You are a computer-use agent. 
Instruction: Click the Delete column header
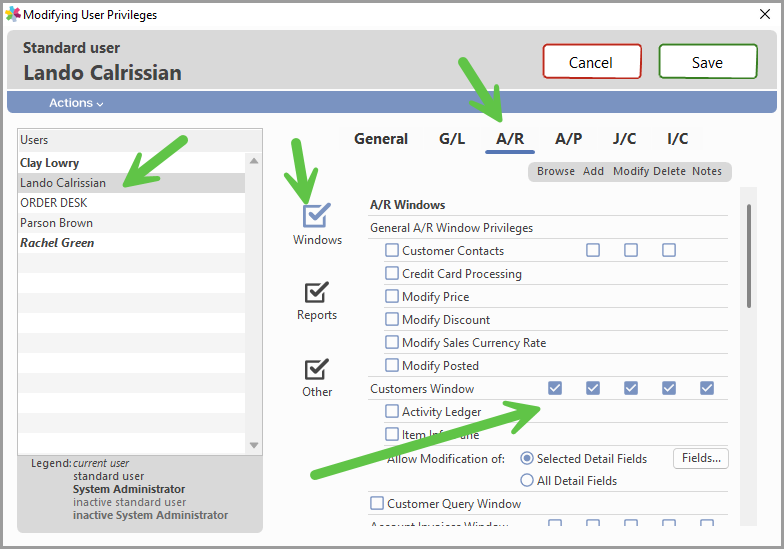click(x=669, y=171)
